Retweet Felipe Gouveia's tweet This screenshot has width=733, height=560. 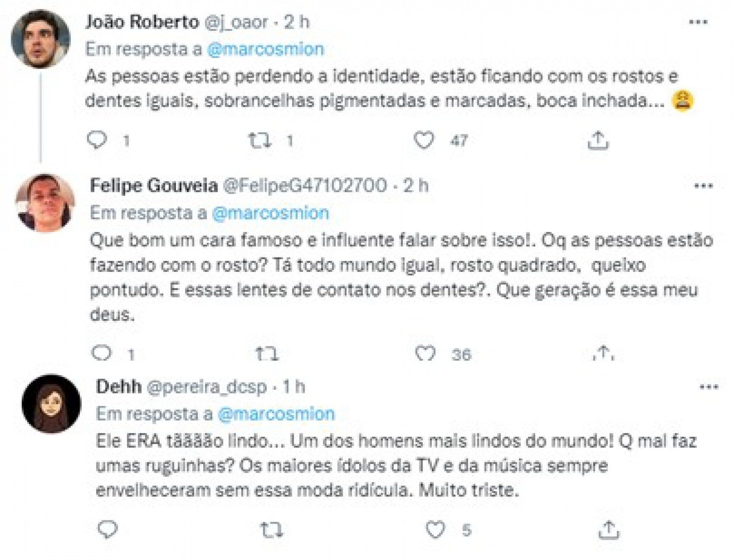pyautogui.click(x=267, y=354)
